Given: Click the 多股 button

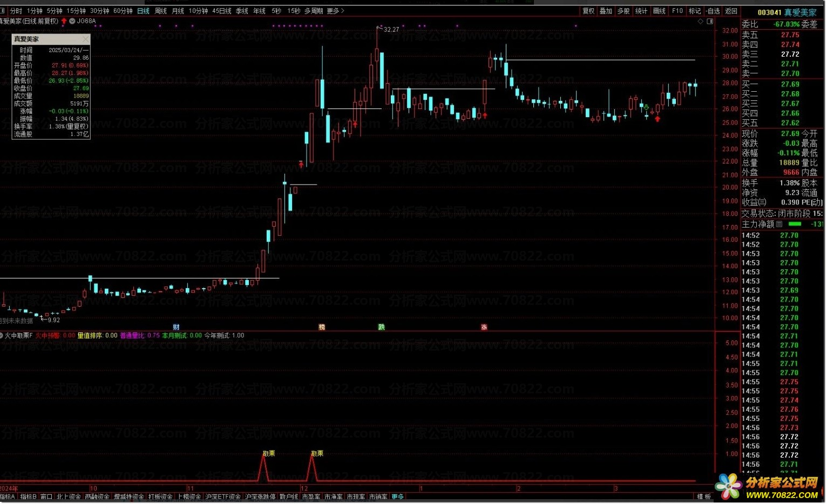Looking at the screenshot, I should pos(623,11).
